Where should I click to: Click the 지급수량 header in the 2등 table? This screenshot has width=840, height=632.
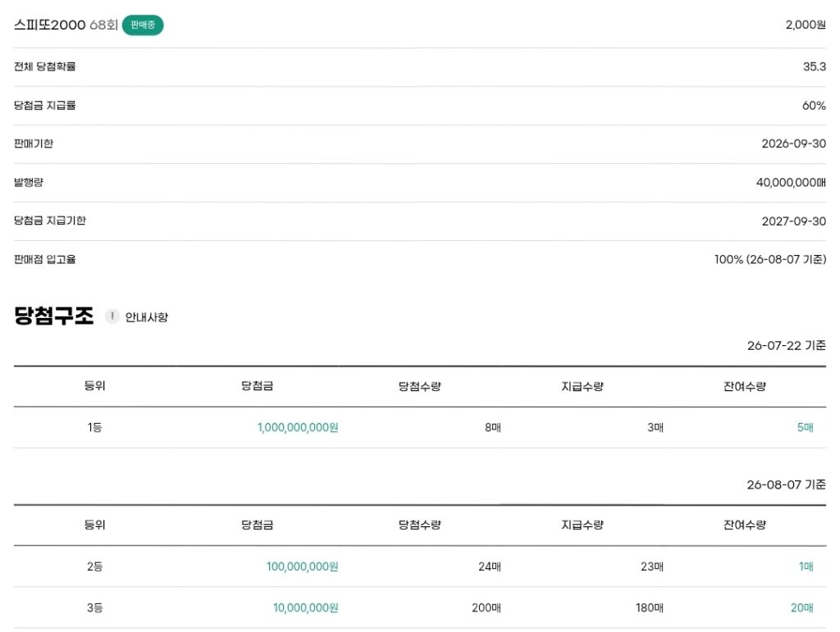click(582, 525)
